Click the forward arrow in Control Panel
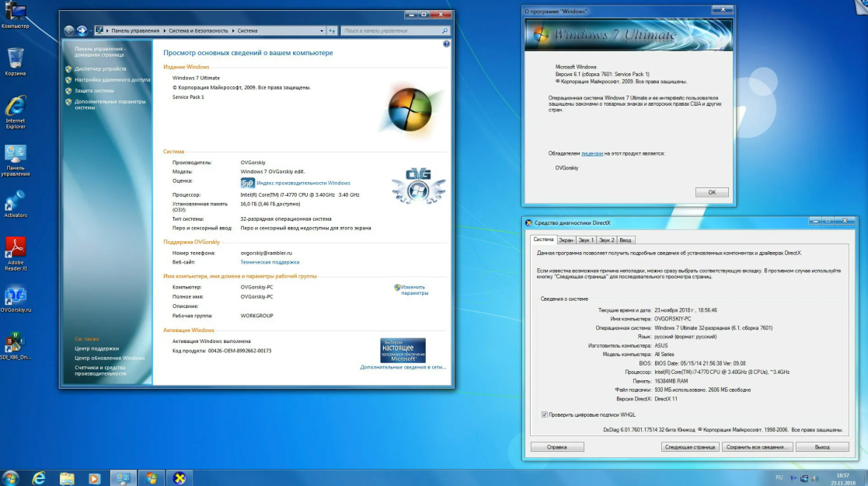868x486 pixels. pos(82,30)
